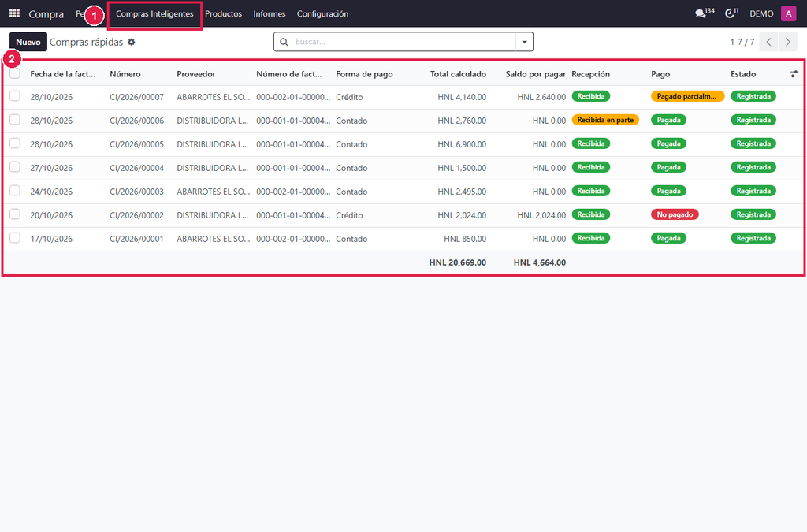The width and height of the screenshot is (807, 532).
Task: Open the activities clock icon
Action: (x=731, y=13)
